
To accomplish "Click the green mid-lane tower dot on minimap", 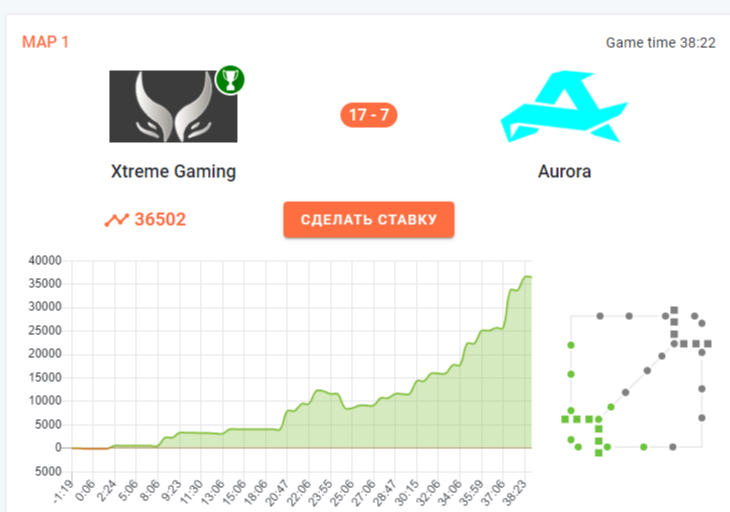I will [x=611, y=407].
